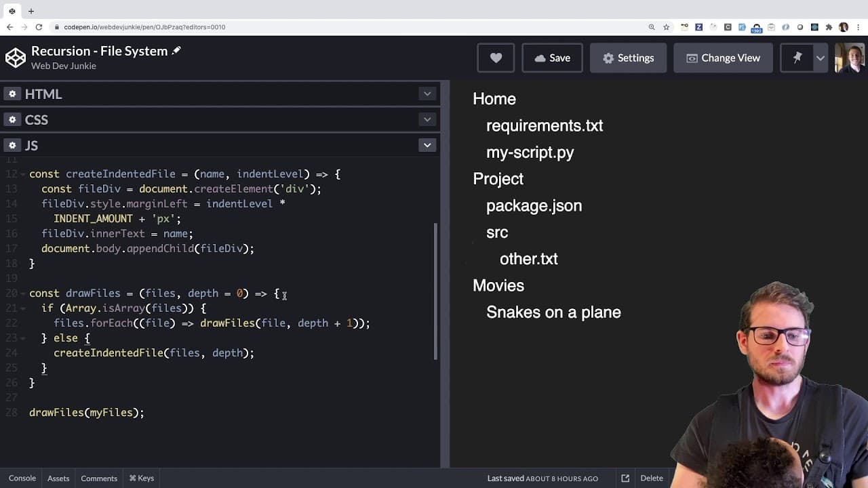Go back in browser
The height and width of the screenshot is (488, 868).
point(9,27)
